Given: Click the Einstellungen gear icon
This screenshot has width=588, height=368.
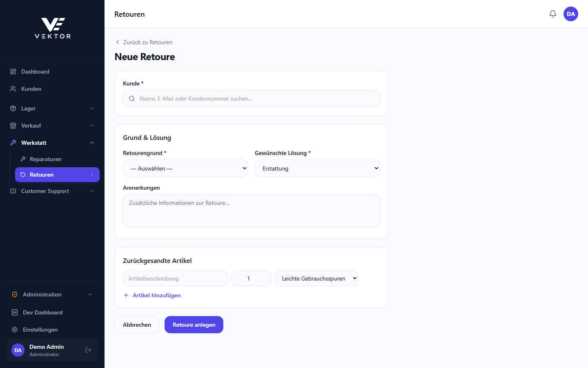Looking at the screenshot, I should (x=15, y=330).
